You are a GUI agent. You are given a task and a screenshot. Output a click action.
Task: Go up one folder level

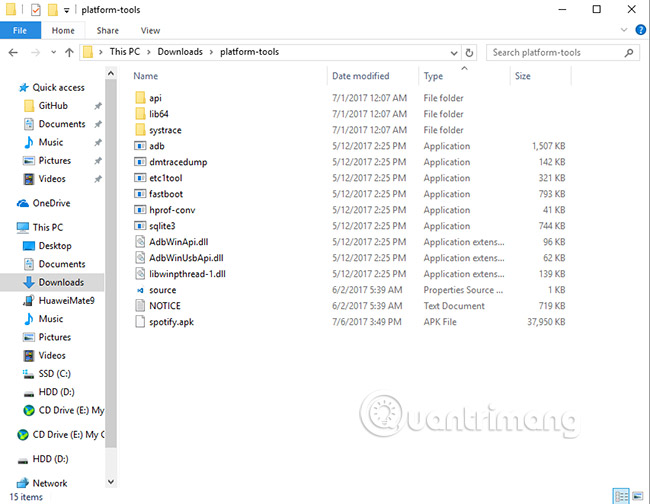tap(69, 53)
